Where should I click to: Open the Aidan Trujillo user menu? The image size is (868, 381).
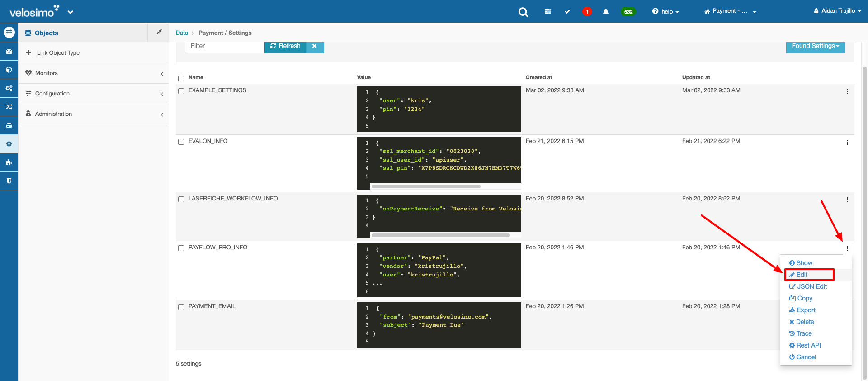pyautogui.click(x=837, y=11)
